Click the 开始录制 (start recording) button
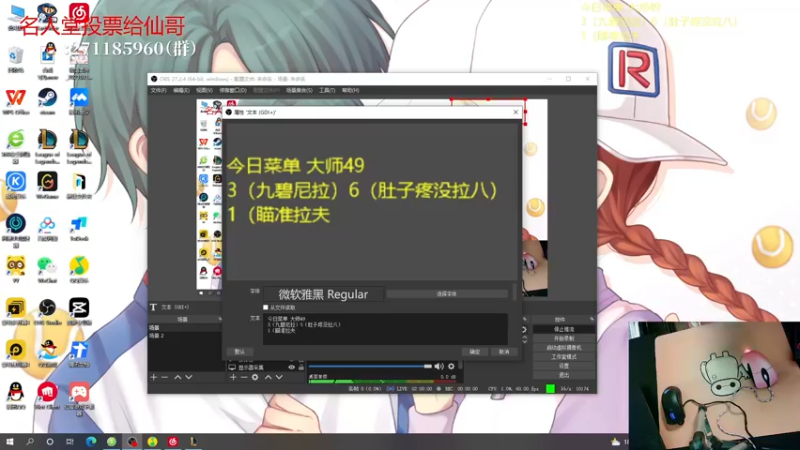The image size is (800, 450). pos(564,339)
